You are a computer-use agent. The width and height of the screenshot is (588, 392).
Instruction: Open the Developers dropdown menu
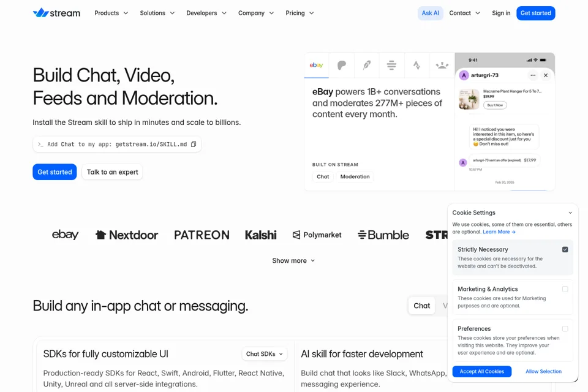[206, 13]
